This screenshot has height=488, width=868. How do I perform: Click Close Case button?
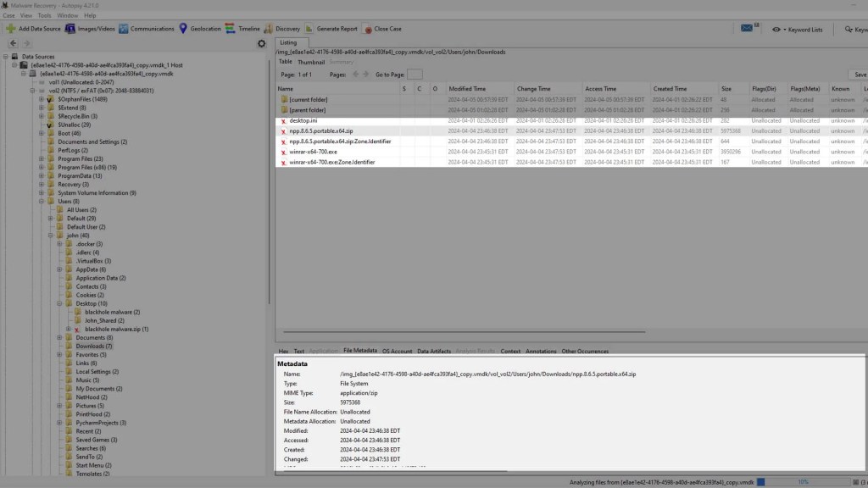(382, 29)
